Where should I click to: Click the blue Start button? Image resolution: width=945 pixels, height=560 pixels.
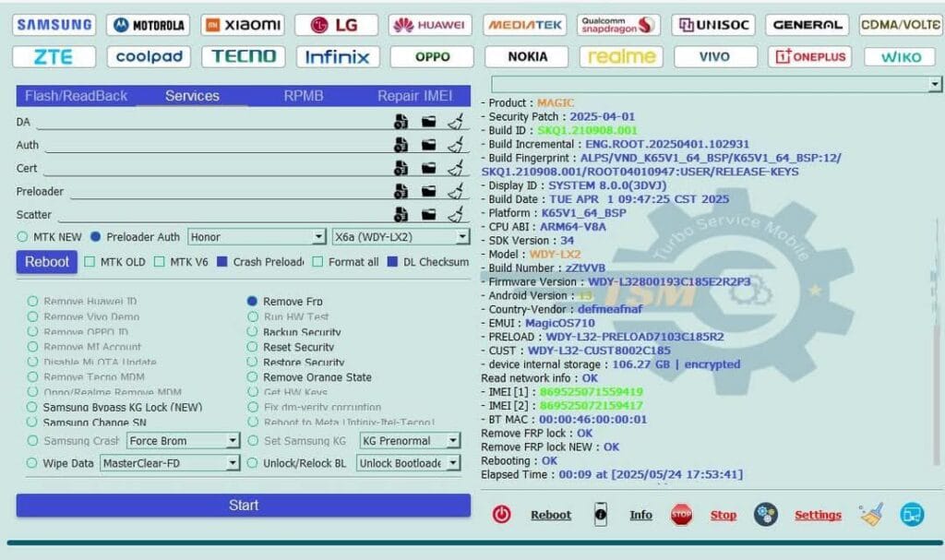point(244,506)
